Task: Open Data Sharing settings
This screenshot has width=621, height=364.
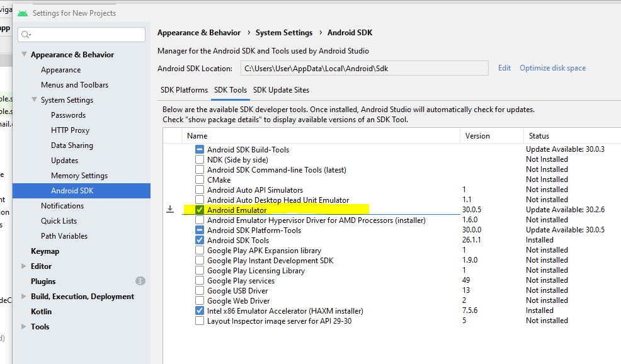Action: click(72, 145)
